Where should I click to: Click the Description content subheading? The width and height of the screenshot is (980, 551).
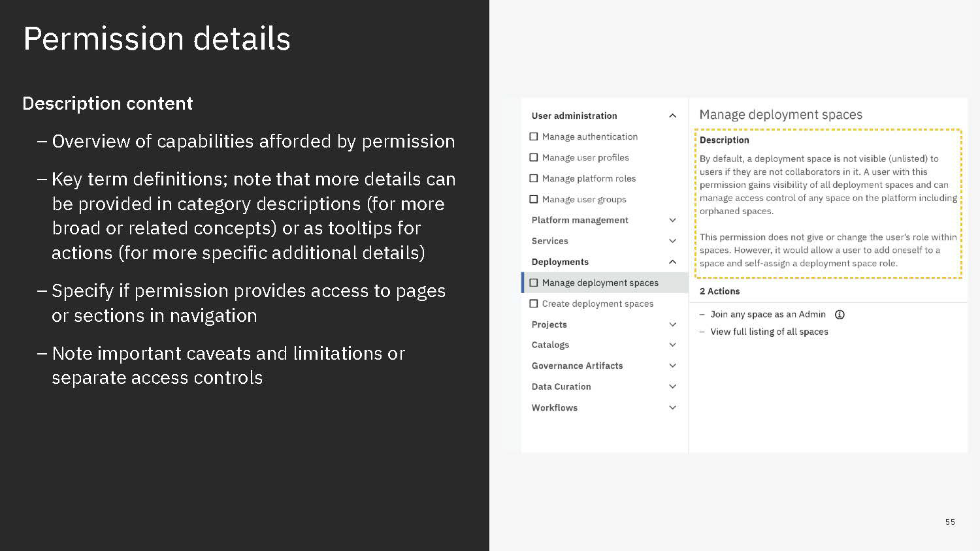point(108,103)
